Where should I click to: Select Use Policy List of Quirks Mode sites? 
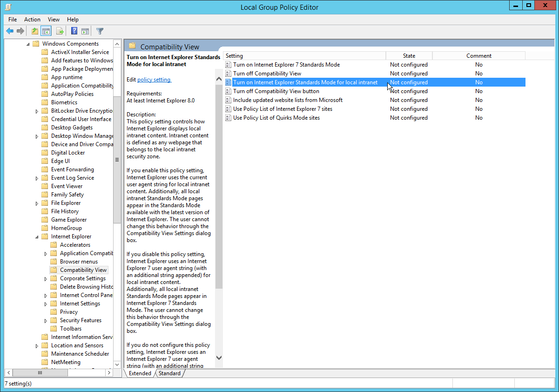[276, 118]
